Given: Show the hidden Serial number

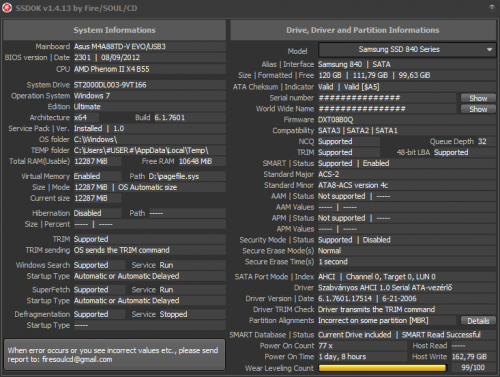Looking at the screenshot, I should [x=478, y=98].
